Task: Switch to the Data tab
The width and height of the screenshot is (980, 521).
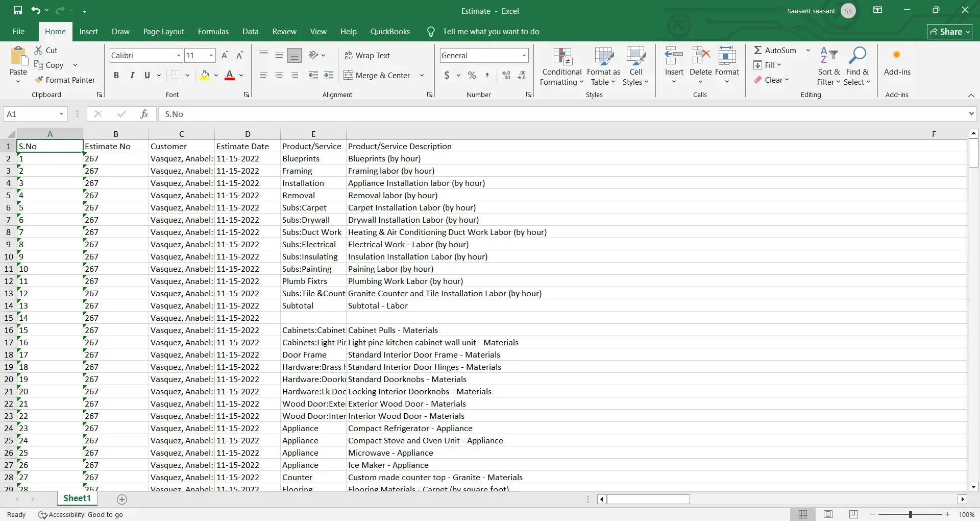Action: tap(250, 31)
